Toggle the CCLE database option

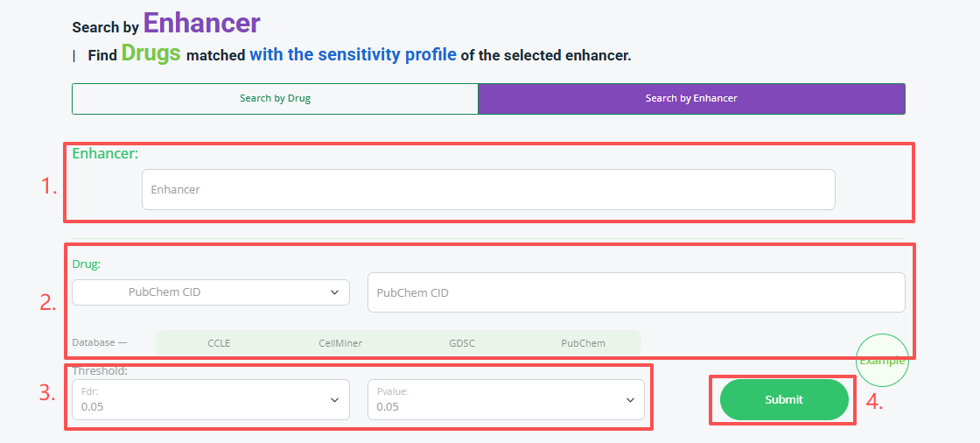pos(219,343)
